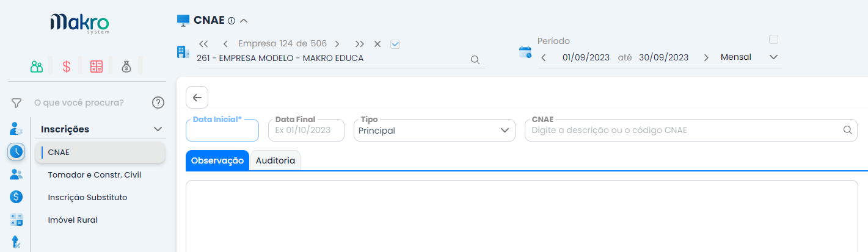868x252 pixels.
Task: Collapse the CNAE header chevron
Action: [244, 21]
